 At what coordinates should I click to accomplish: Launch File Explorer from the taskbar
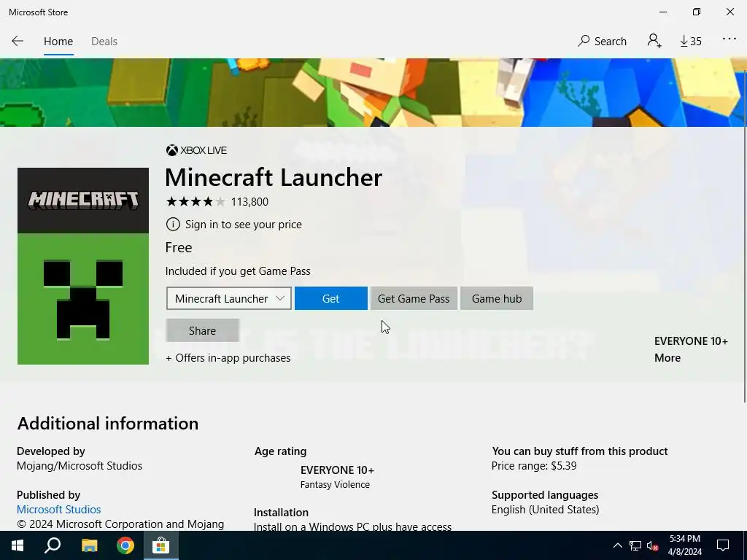tap(89, 545)
